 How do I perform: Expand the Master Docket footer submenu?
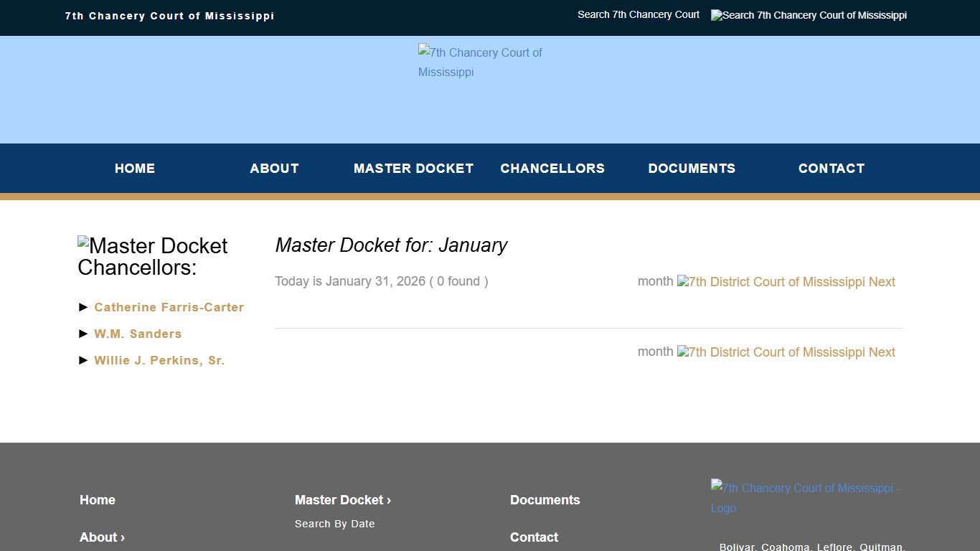click(388, 500)
